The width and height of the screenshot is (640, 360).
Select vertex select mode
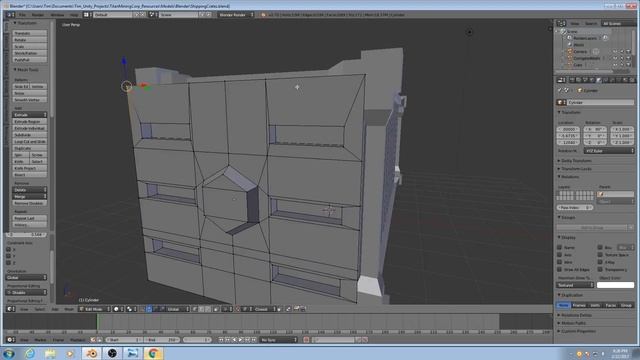click(x=194, y=309)
